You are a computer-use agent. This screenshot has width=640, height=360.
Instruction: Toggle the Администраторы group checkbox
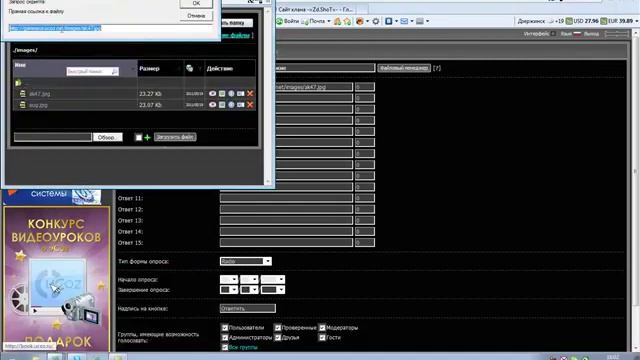(x=224, y=338)
